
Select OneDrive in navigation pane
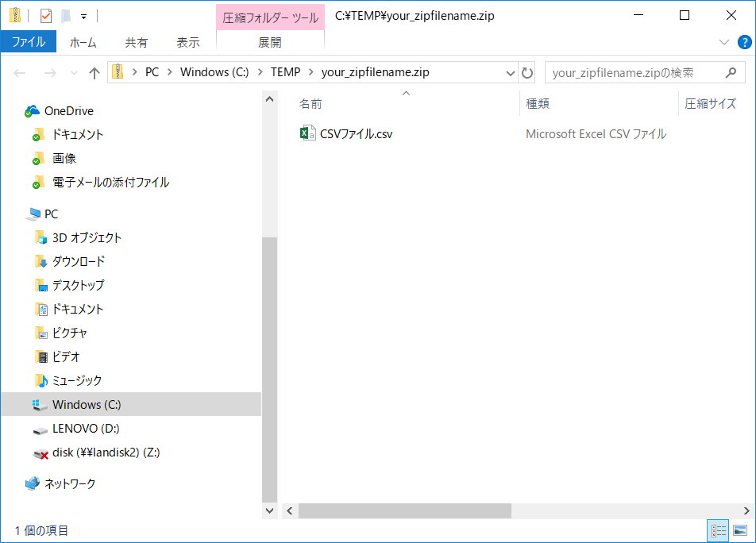(69, 111)
